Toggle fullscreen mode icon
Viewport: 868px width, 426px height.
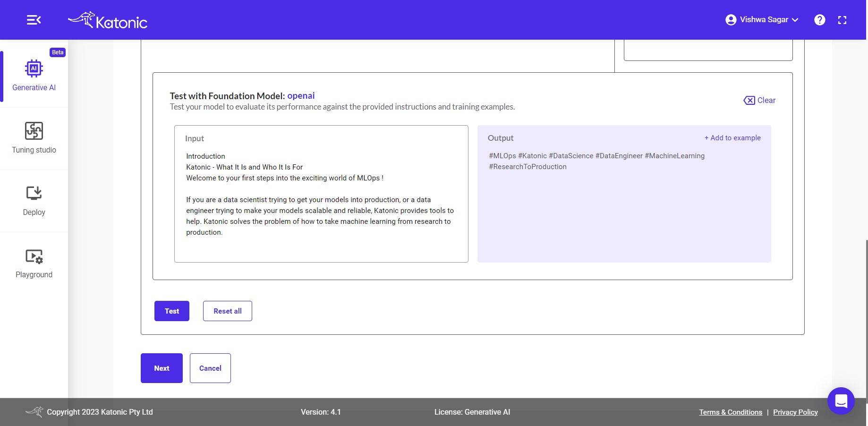click(842, 20)
